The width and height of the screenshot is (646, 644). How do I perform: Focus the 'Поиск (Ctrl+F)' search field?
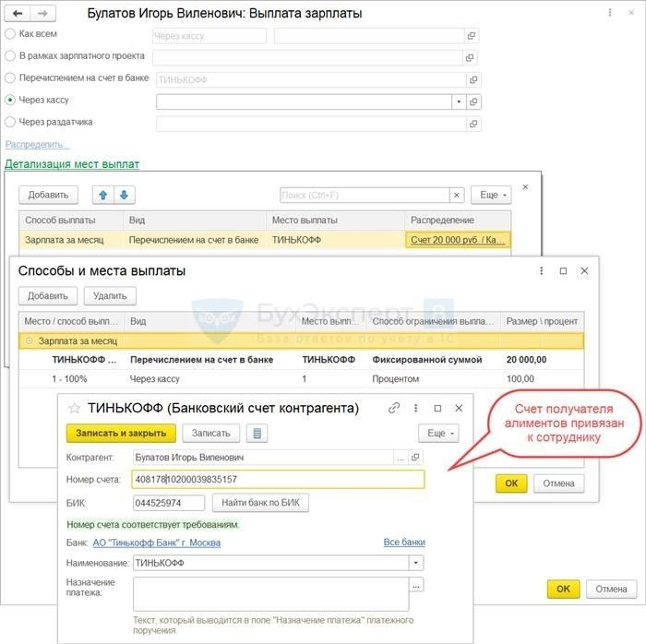click(365, 195)
